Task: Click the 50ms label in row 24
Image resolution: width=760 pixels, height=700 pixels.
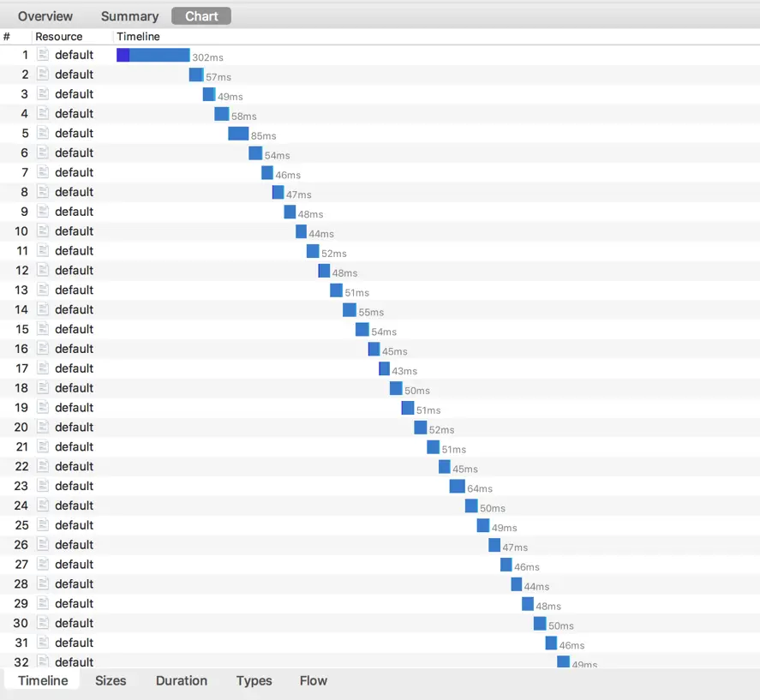Action: tap(493, 508)
